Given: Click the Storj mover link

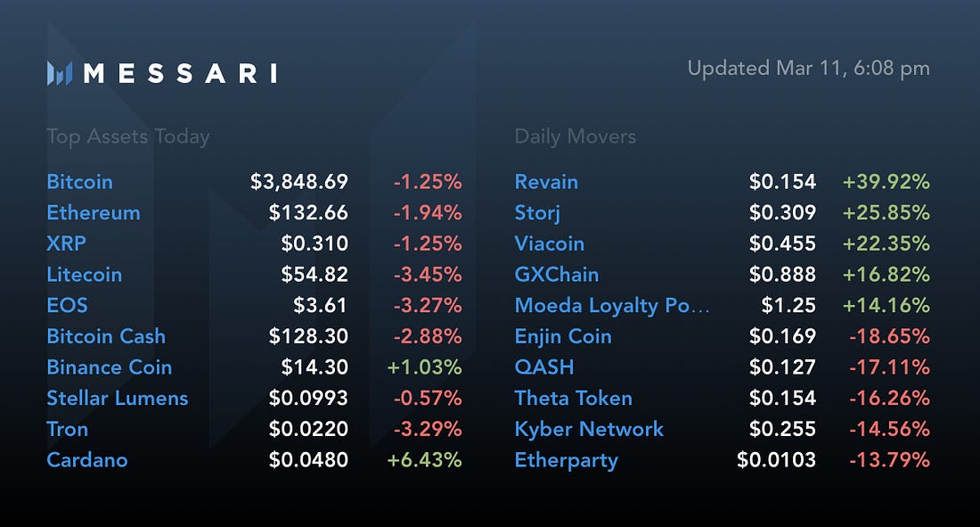Looking at the screenshot, I should pyautogui.click(x=537, y=213).
